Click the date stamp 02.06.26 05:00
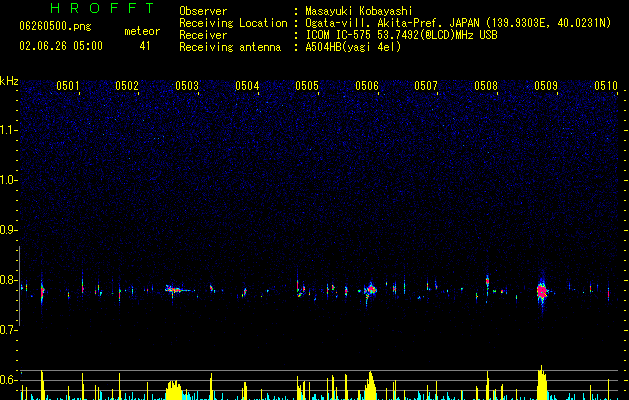This screenshot has height=400, width=629. tap(61, 46)
